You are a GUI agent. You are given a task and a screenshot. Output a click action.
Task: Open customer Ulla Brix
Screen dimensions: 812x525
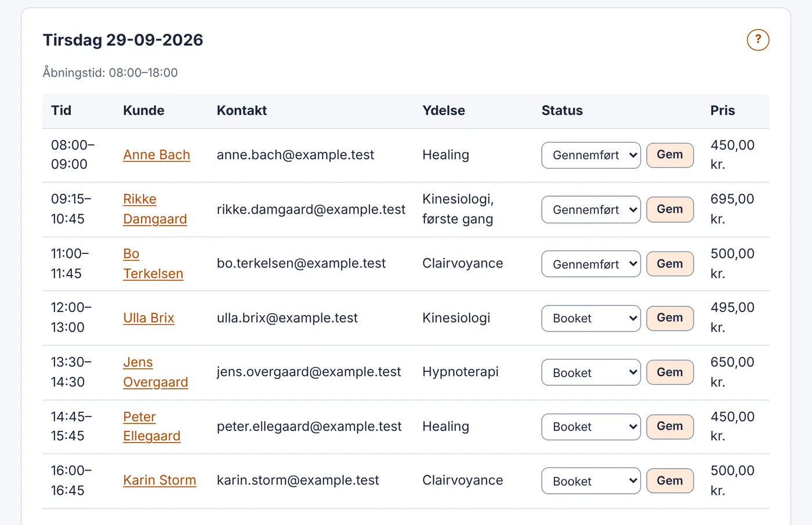click(148, 318)
